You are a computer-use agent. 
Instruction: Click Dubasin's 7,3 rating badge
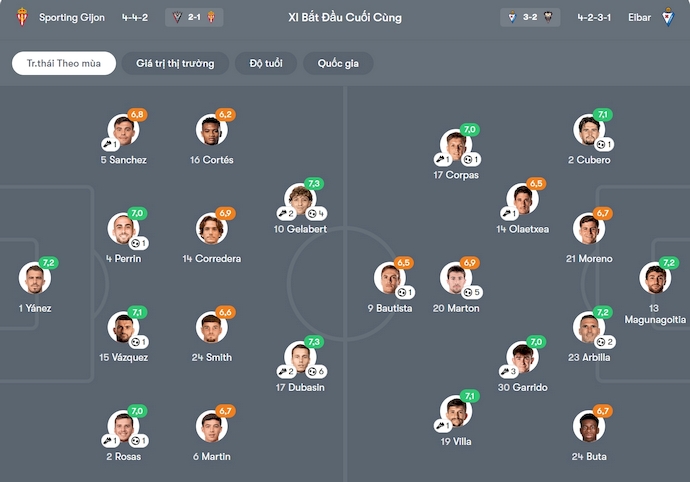click(314, 342)
